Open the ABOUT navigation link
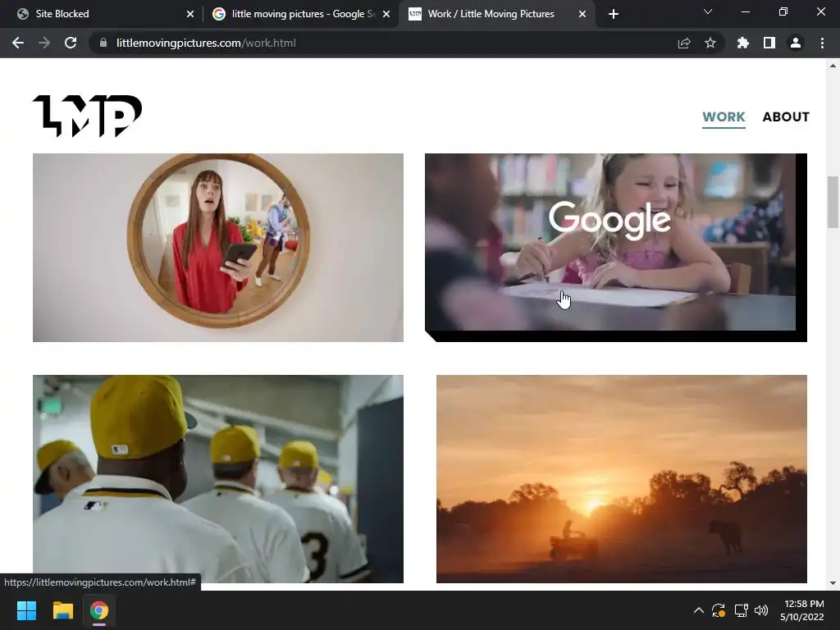Viewport: 840px width, 630px height. pyautogui.click(x=786, y=116)
